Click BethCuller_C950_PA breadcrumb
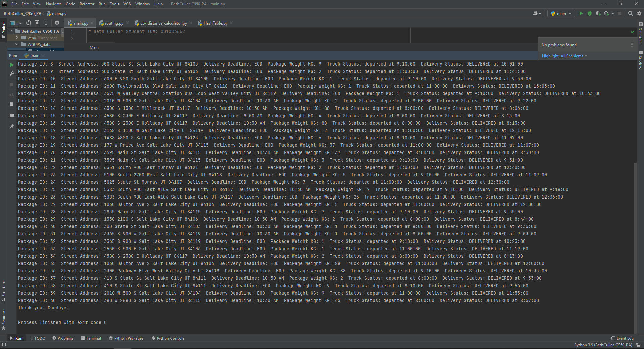The image size is (644, 349). 22,14
